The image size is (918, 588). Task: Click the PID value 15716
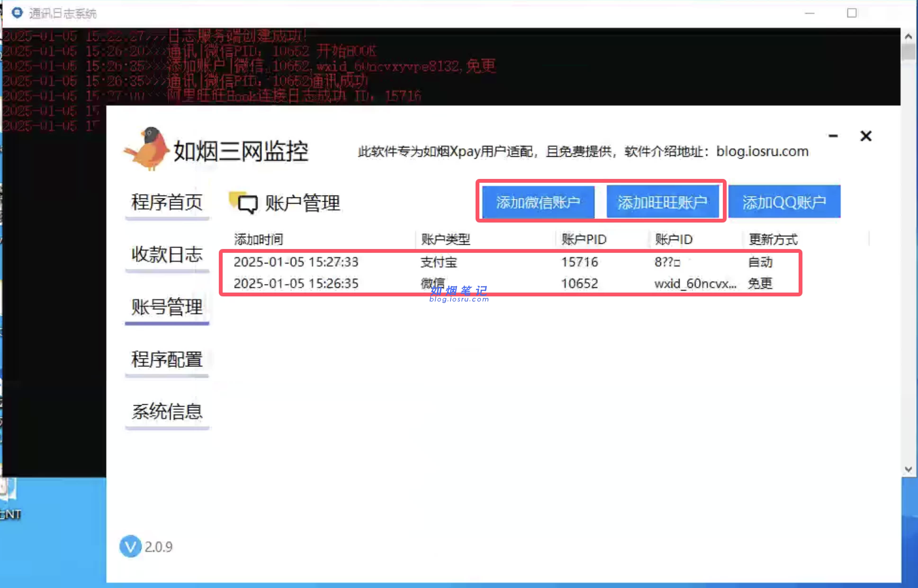[x=580, y=262]
